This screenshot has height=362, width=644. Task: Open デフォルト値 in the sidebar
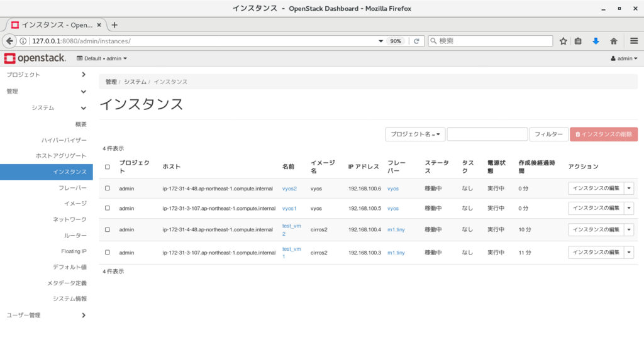(x=69, y=267)
